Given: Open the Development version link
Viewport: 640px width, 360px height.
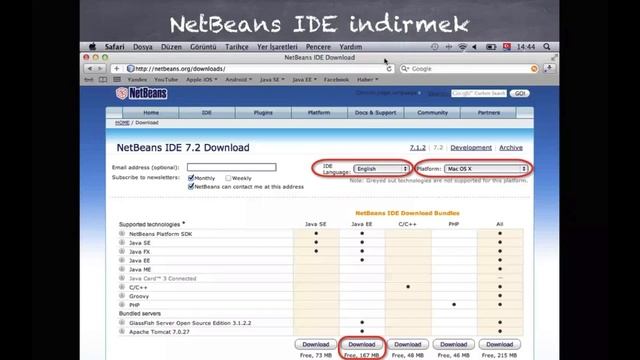Looking at the screenshot, I should [471, 148].
